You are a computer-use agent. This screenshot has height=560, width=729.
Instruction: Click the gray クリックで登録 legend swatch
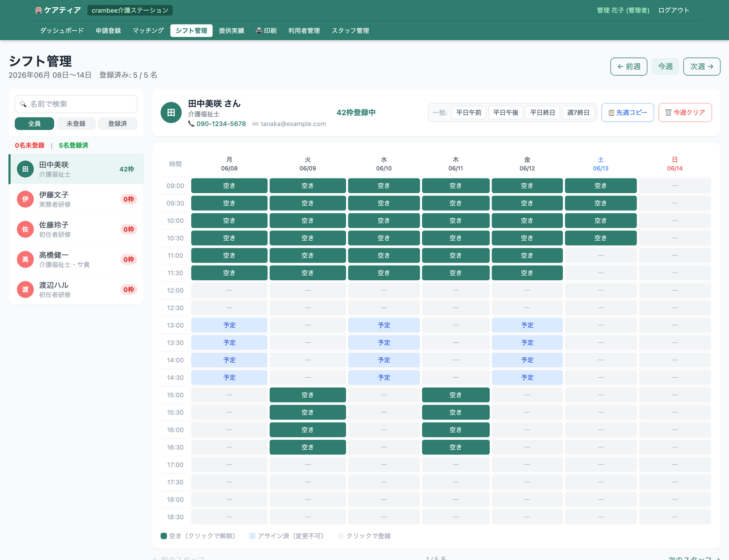pyautogui.click(x=341, y=536)
